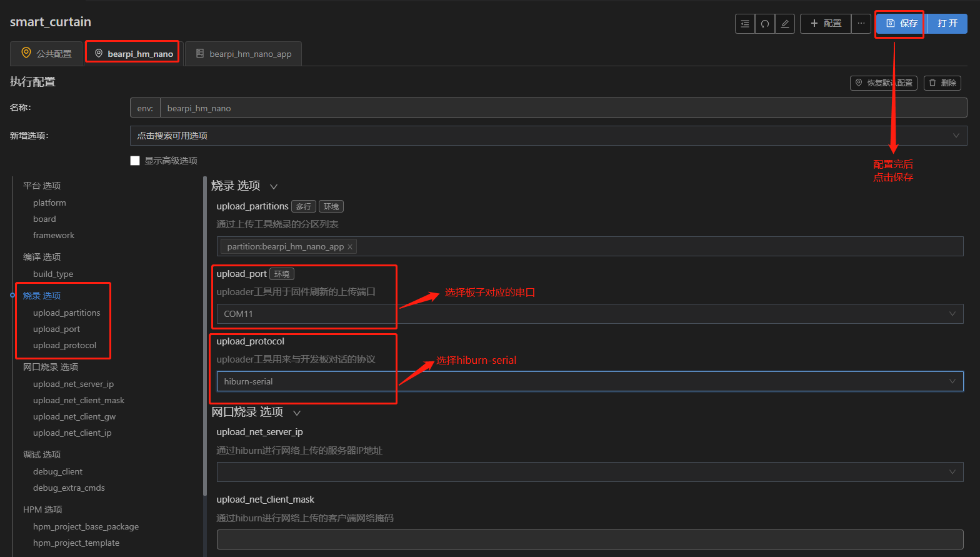Screen dimensions: 980x557
Task: Select upload_net_client_gw in the sidebar
Action: (74, 417)
